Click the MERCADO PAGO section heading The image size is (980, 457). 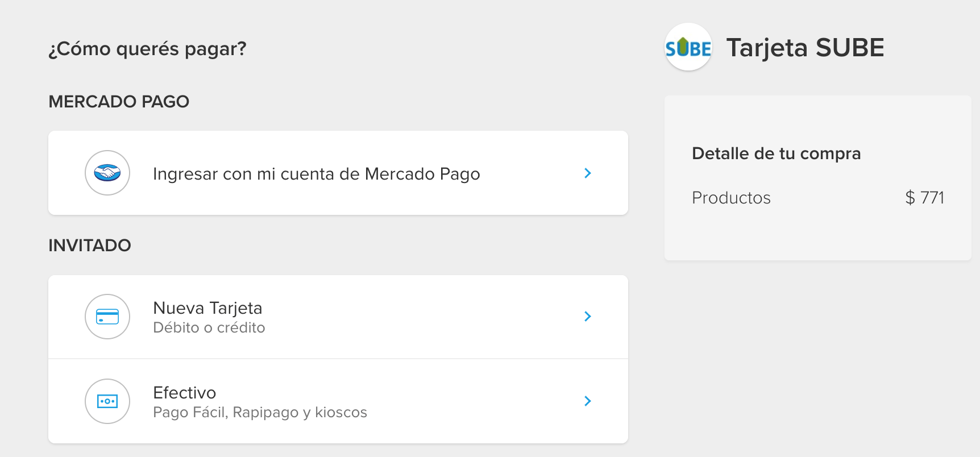click(119, 102)
